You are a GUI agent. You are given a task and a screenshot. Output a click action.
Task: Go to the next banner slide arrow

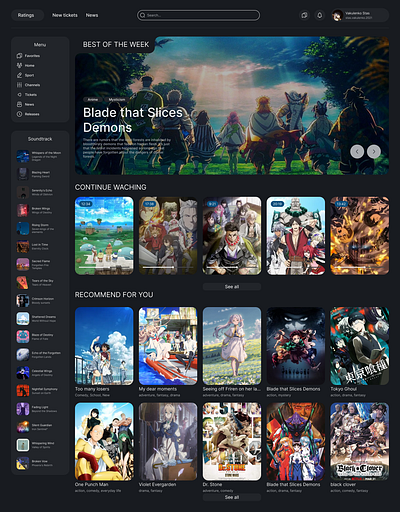pos(374,151)
